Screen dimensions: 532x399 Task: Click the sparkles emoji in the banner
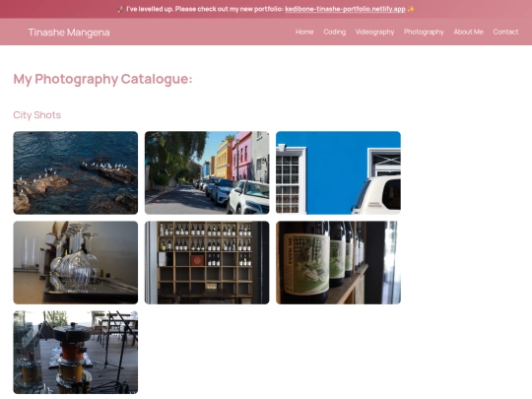pos(411,9)
